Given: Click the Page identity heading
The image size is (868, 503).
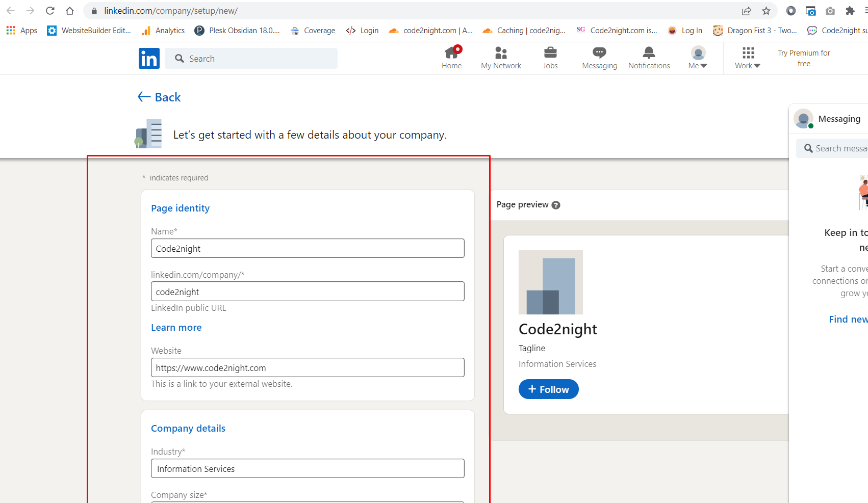Looking at the screenshot, I should pyautogui.click(x=180, y=208).
